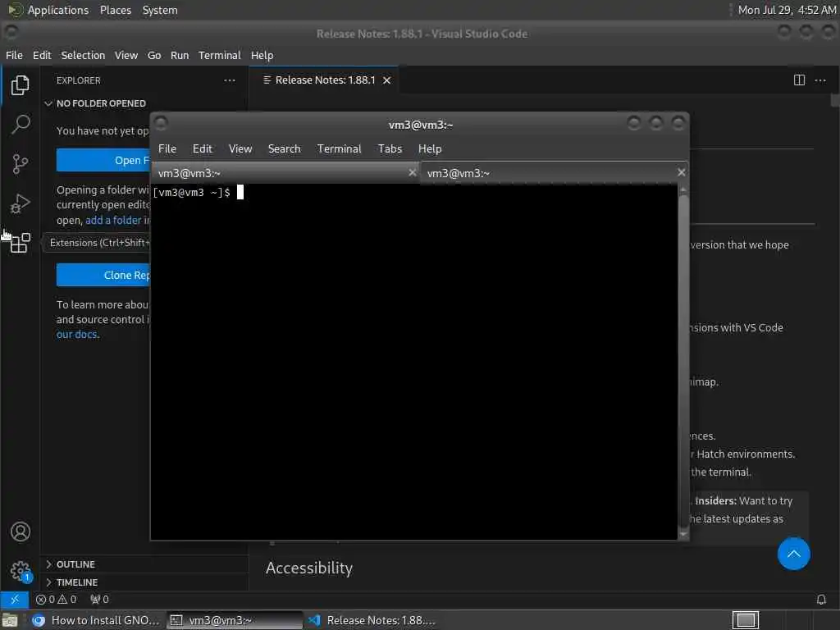Open the Source Control view icon
Viewport: 840px width, 630px height.
[x=21, y=164]
